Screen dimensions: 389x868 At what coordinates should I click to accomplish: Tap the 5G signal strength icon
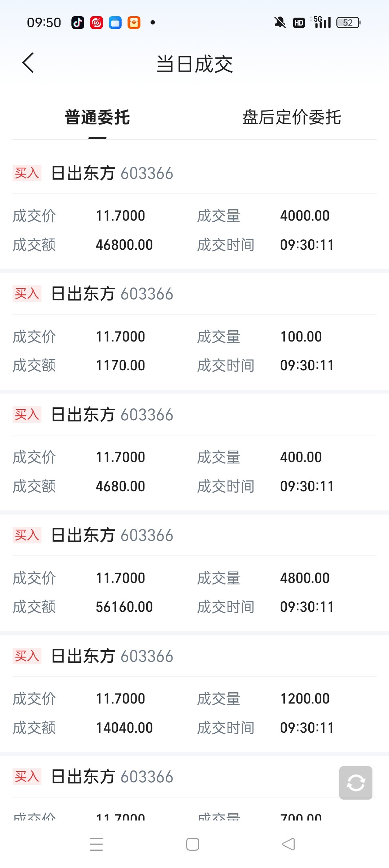coord(322,22)
